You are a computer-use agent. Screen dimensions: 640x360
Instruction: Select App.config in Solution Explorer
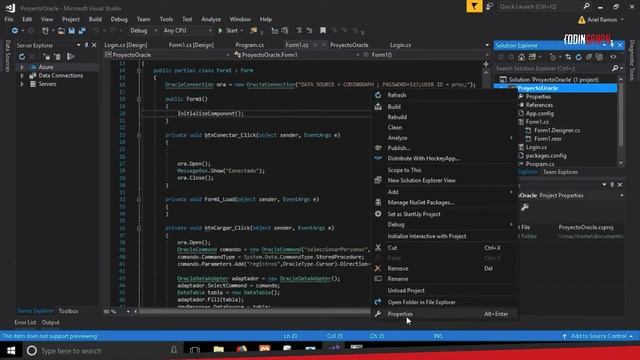[539, 113]
